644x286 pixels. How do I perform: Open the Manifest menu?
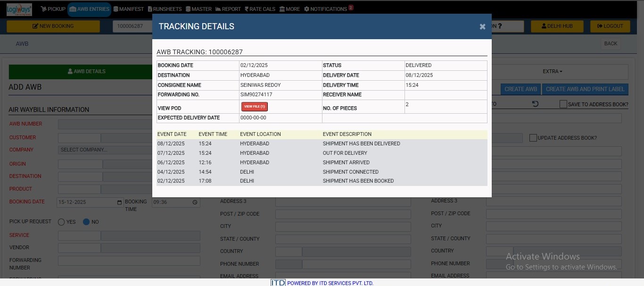click(x=129, y=9)
